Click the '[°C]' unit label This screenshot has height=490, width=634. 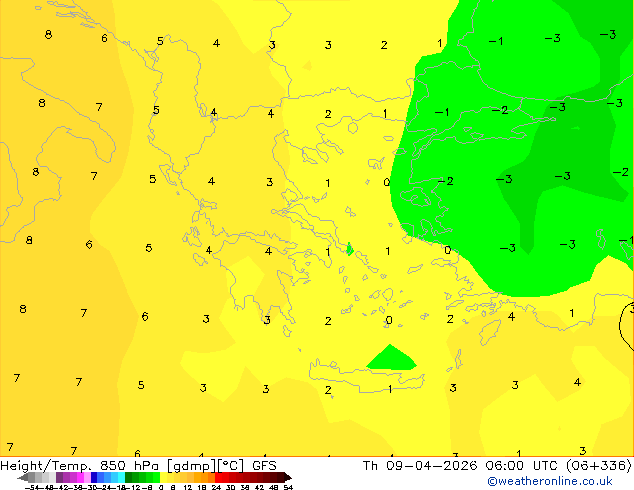231,466
